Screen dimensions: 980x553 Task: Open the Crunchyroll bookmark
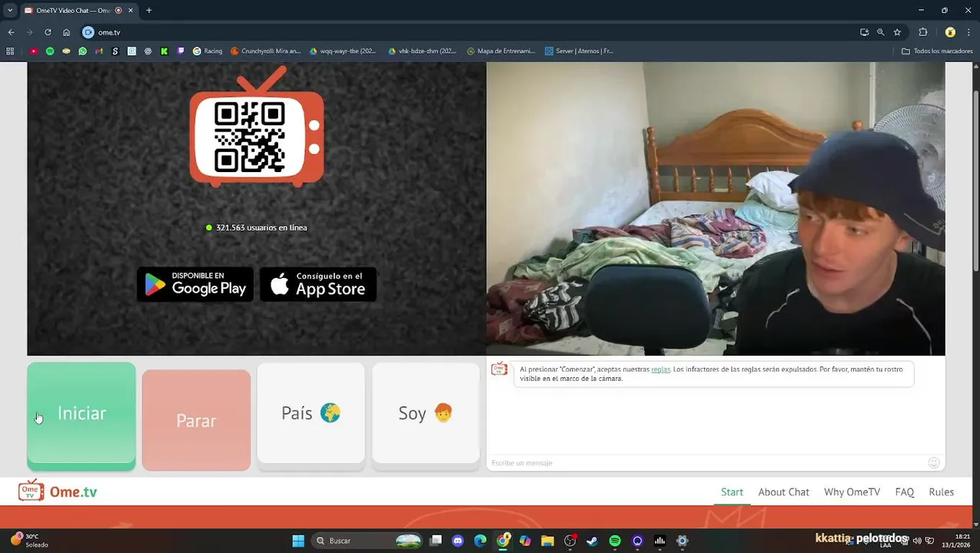tap(266, 51)
